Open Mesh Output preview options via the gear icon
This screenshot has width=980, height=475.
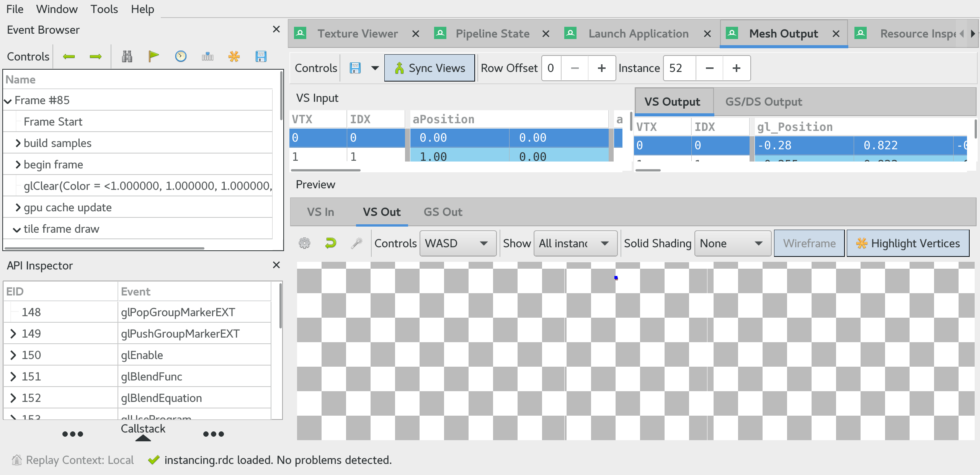[304, 243]
